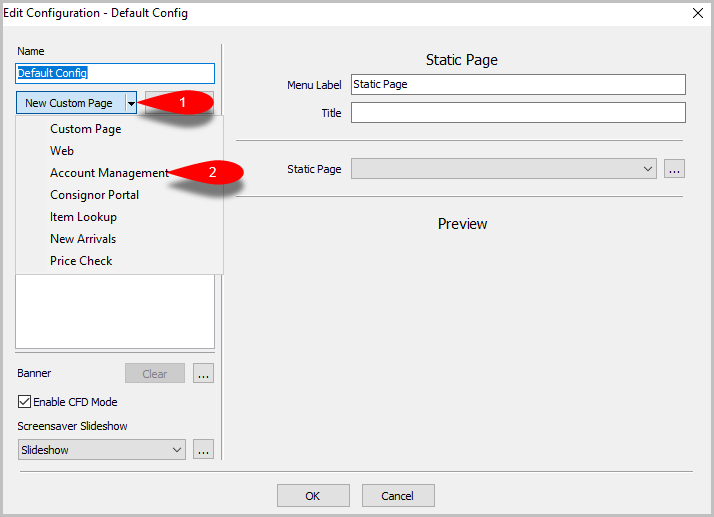Confirm with the OK button
714x517 pixels.
click(313, 496)
